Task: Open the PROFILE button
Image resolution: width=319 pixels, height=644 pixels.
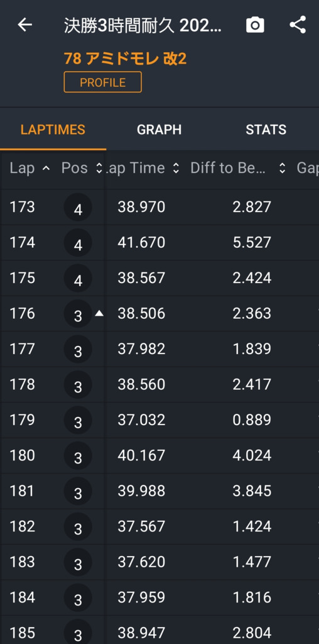Action: (x=103, y=82)
